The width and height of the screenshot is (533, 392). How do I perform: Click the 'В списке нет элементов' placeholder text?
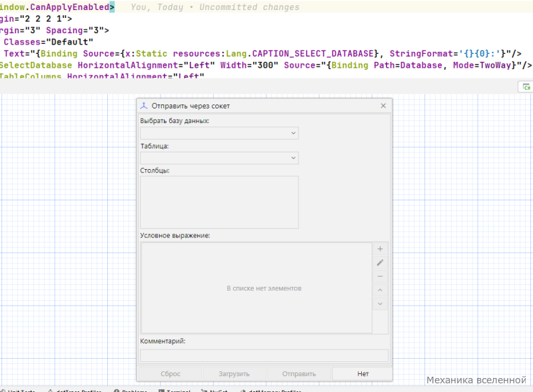pos(264,288)
